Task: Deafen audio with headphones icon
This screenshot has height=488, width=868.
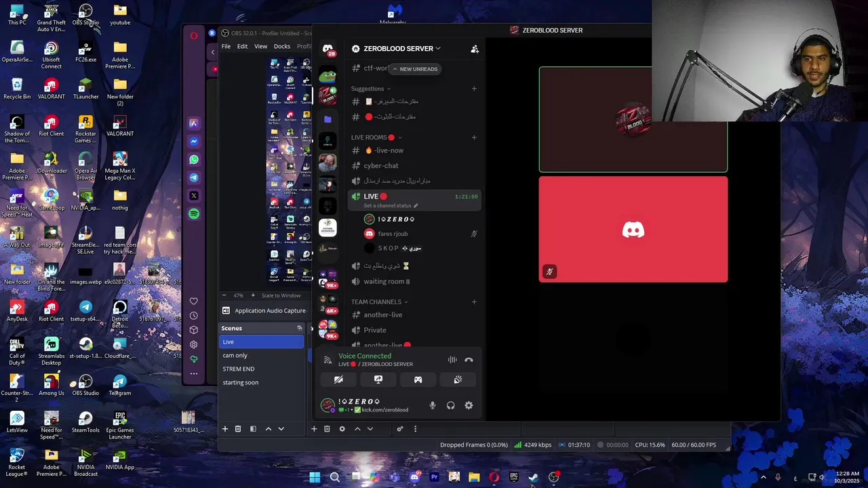Action: [450, 405]
